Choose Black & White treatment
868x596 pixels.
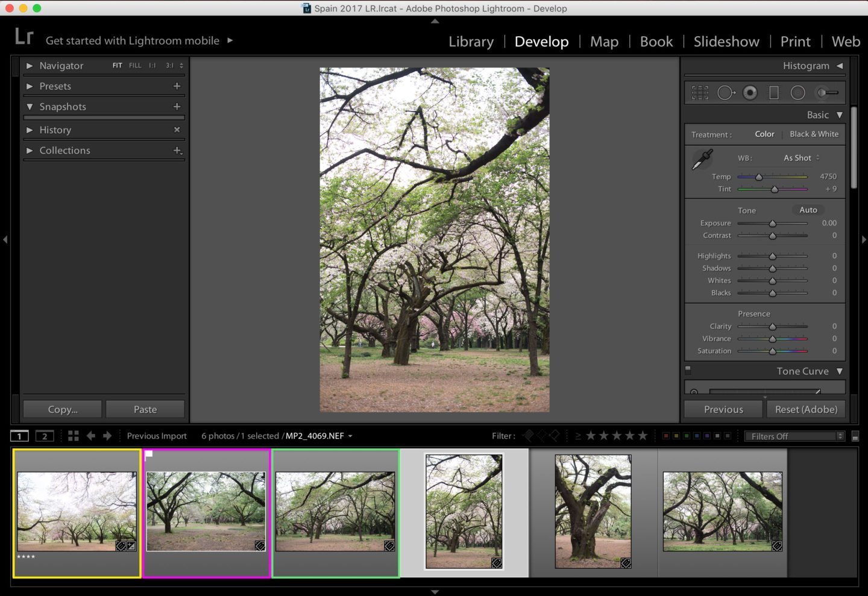click(814, 134)
